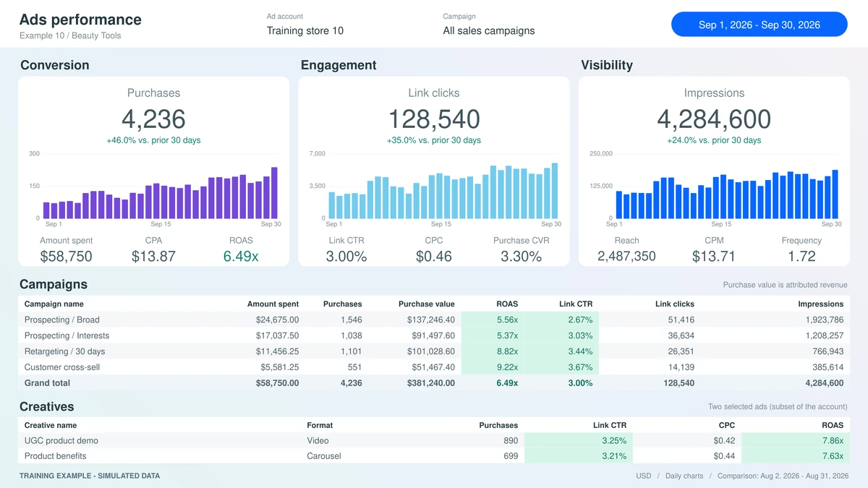Click the Campaign name column header
This screenshot has height=488, width=868.
click(x=54, y=304)
